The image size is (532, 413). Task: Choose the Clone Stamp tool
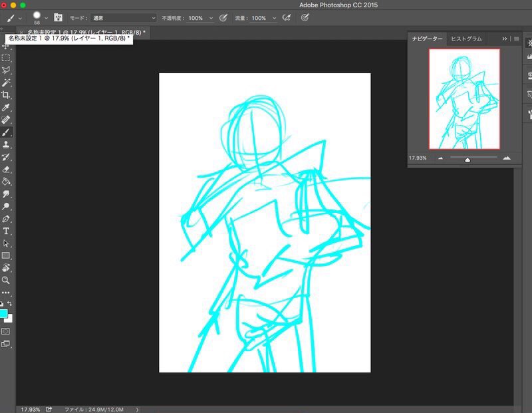6,144
